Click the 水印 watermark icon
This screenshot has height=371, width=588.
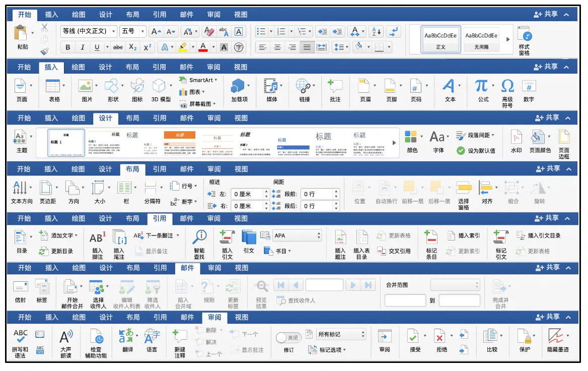click(x=517, y=137)
